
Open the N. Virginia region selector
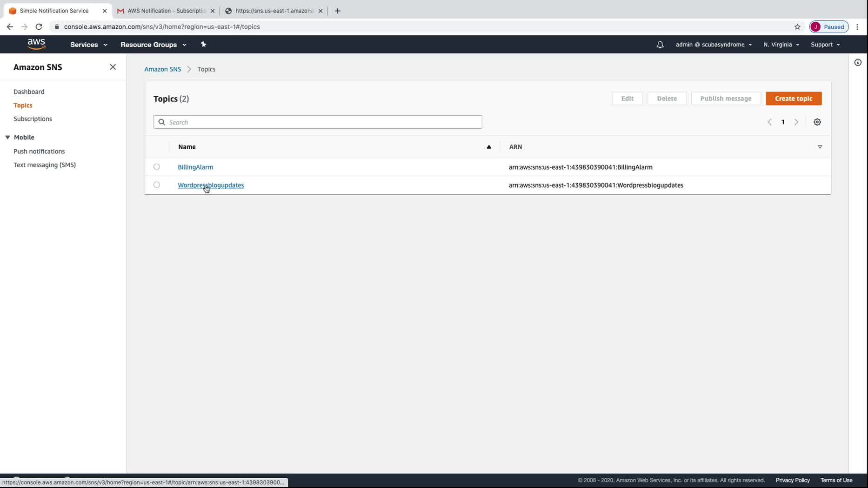point(781,45)
